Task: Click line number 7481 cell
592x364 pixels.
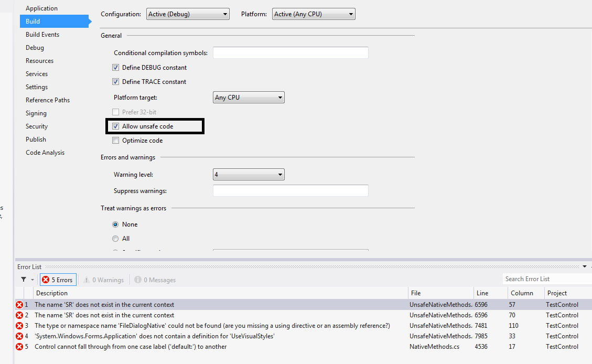Action: click(x=481, y=326)
